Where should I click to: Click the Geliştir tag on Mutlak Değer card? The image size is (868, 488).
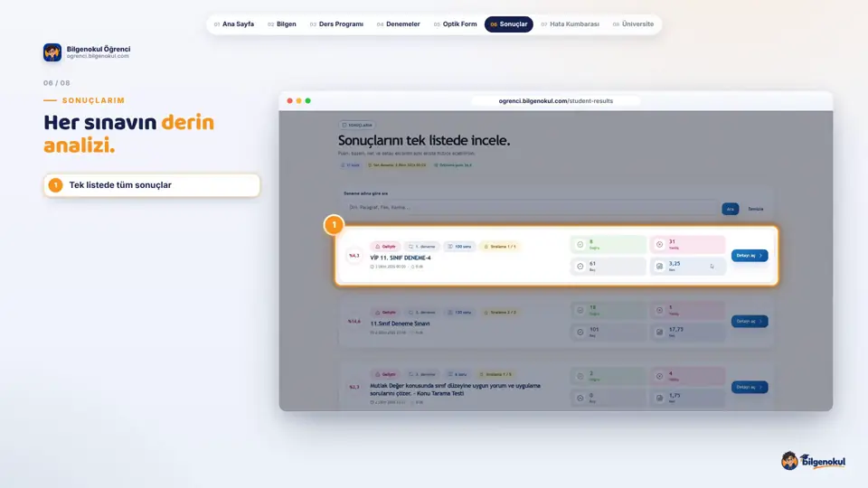(x=385, y=374)
